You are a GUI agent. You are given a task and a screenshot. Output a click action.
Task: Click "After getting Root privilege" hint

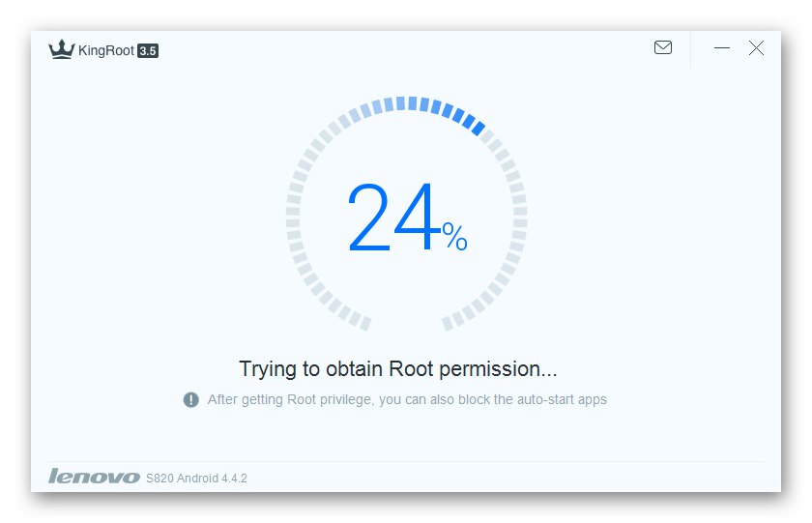point(290,399)
